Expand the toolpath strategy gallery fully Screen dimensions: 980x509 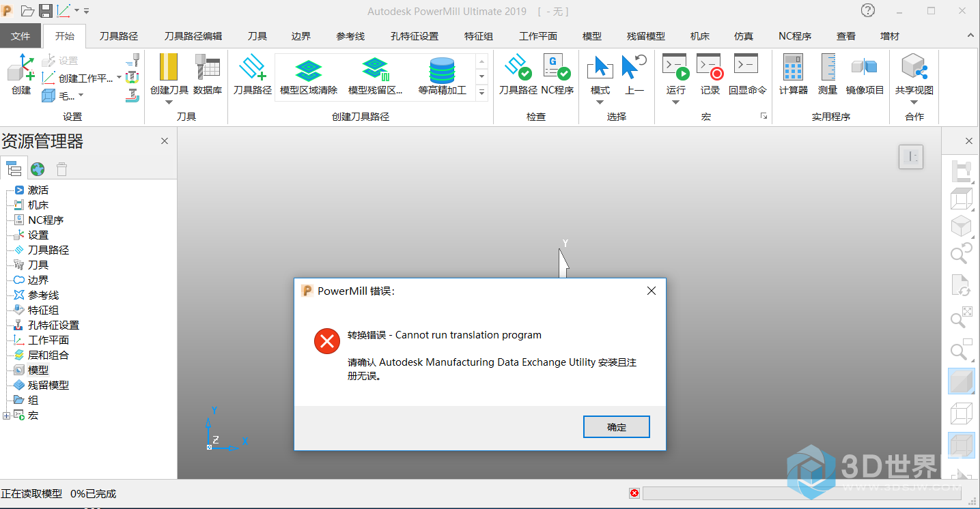tap(481, 92)
